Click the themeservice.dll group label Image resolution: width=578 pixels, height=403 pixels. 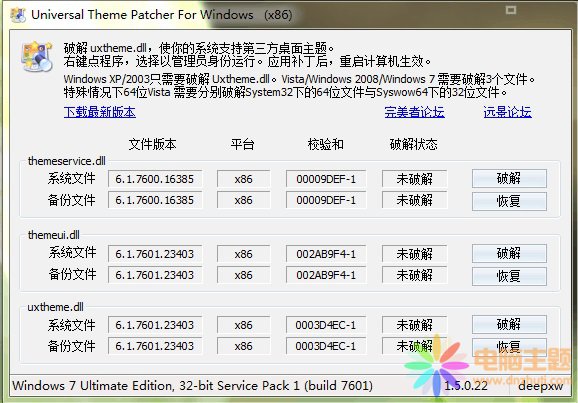pyautogui.click(x=67, y=161)
